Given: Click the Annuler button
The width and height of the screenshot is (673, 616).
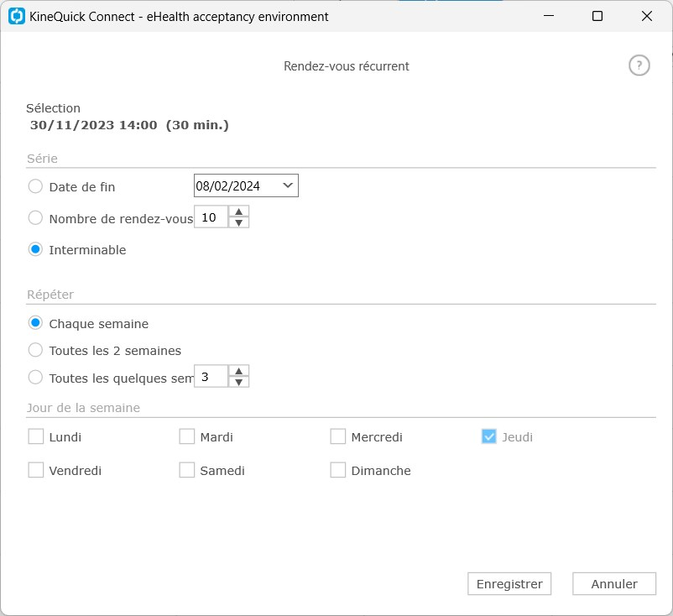Looking at the screenshot, I should click(614, 584).
